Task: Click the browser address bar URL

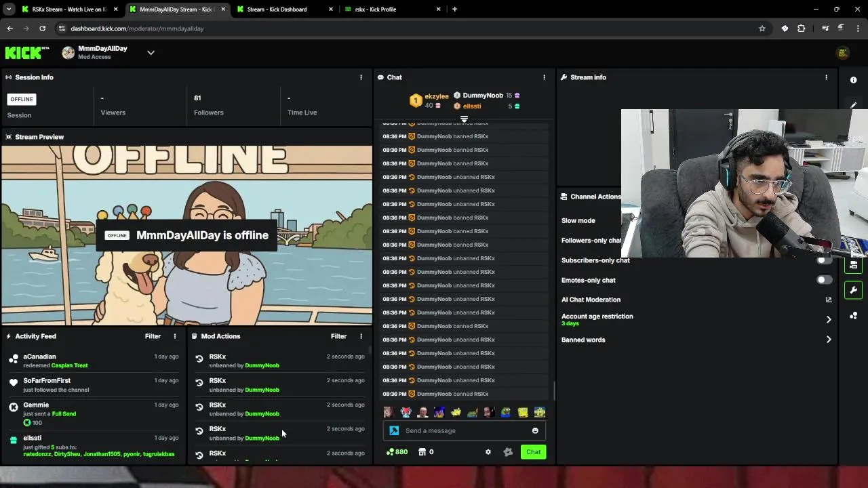Action: pyautogui.click(x=137, y=28)
